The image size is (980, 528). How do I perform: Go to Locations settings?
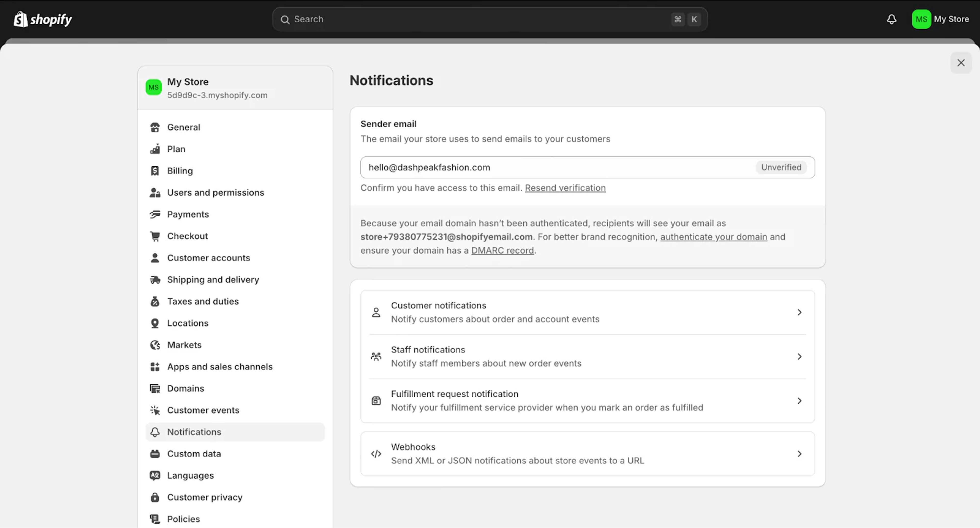235,323
